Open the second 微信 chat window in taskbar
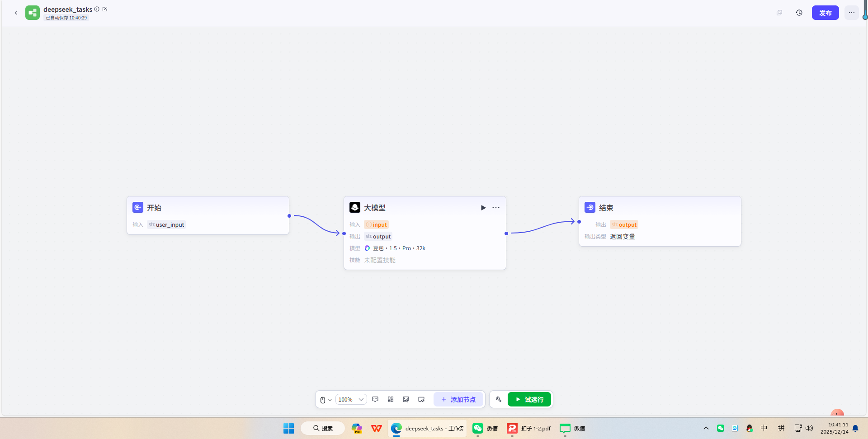This screenshot has height=439, width=868. 572,428
